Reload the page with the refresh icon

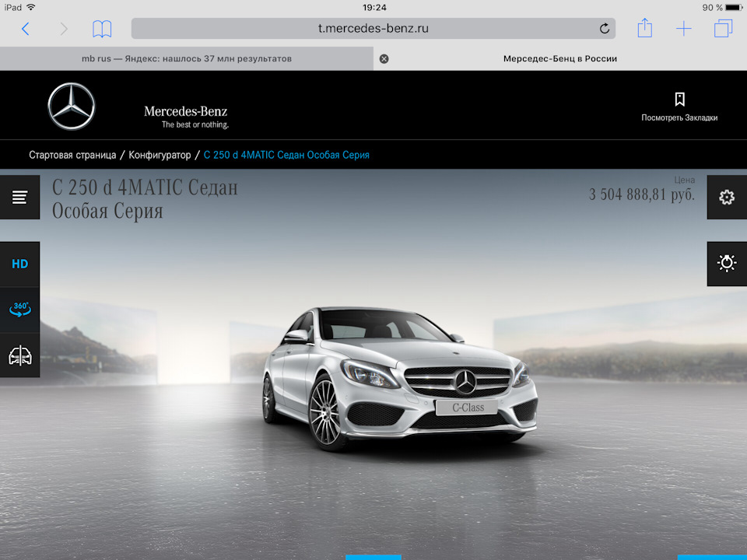[x=605, y=29]
